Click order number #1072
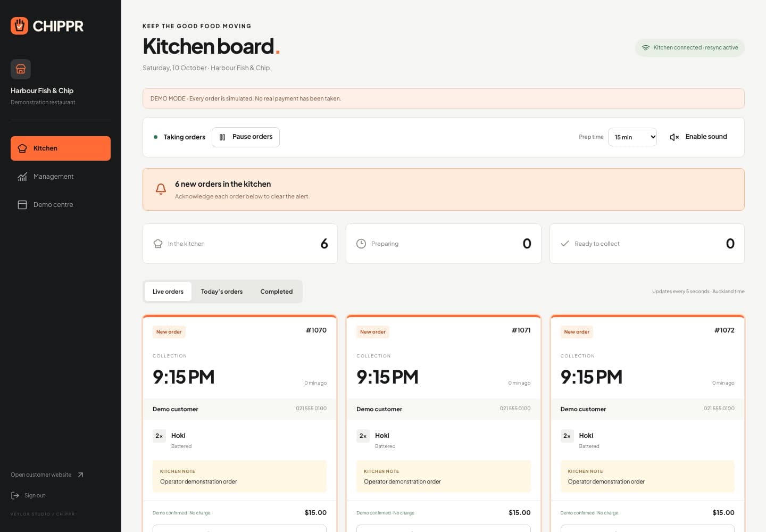The width and height of the screenshot is (766, 532). pyautogui.click(x=725, y=330)
